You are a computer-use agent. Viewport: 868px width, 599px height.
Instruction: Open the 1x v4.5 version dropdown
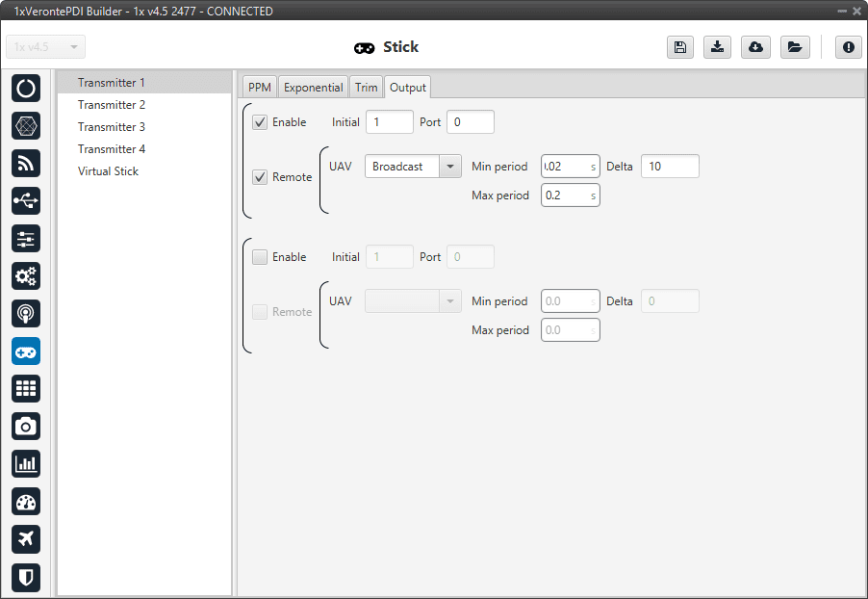coord(46,47)
